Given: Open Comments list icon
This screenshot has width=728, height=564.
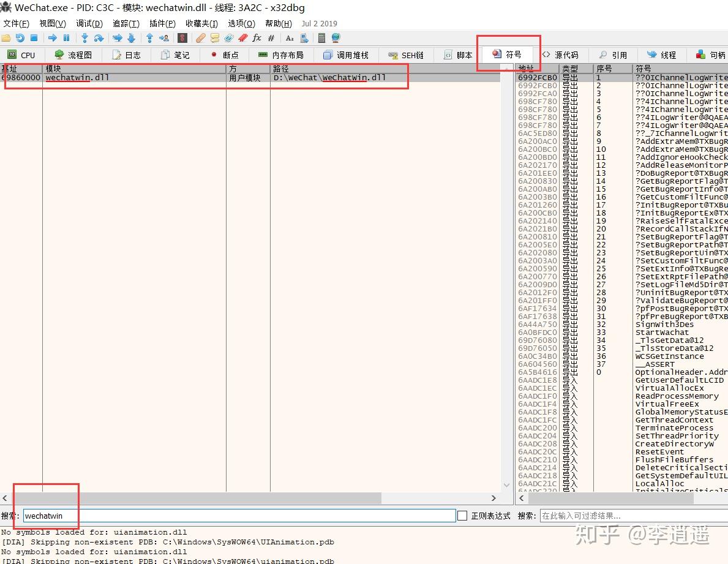Looking at the screenshot, I should click(x=214, y=38).
